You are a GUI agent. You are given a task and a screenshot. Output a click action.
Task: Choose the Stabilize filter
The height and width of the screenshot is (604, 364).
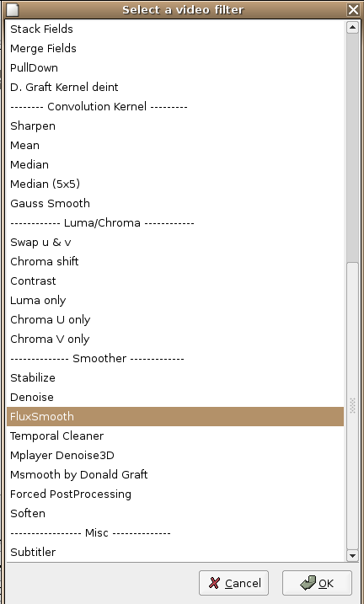[175, 378]
